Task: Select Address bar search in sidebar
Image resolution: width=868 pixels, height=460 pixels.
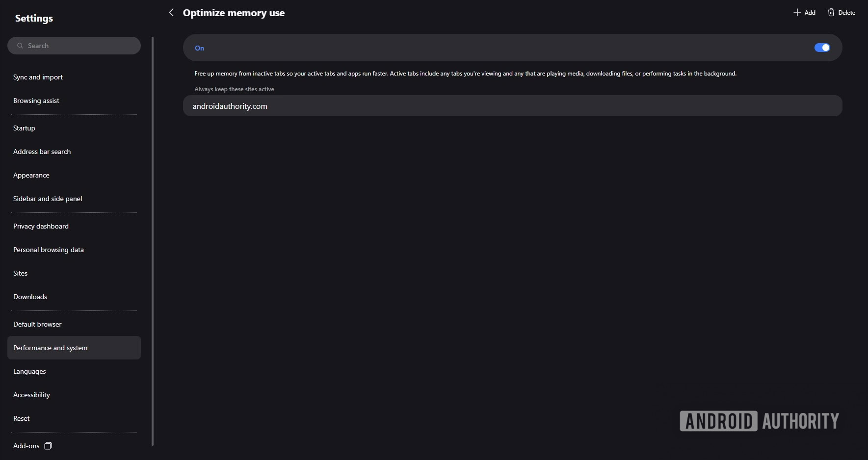Action: pos(42,152)
